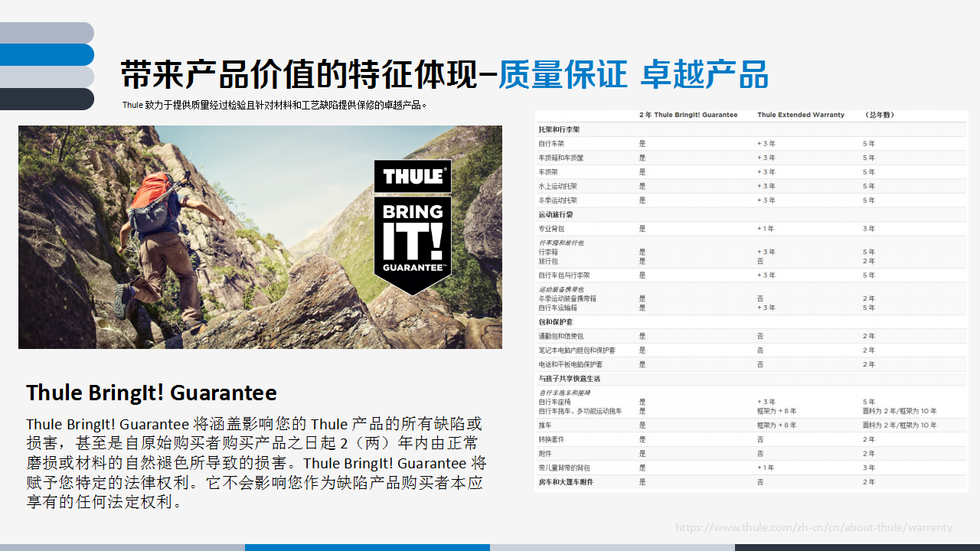The height and width of the screenshot is (551, 980).
Task: Click "面料为 2 年/框架为 10 年" in the 推车 row
Action: tap(900, 425)
